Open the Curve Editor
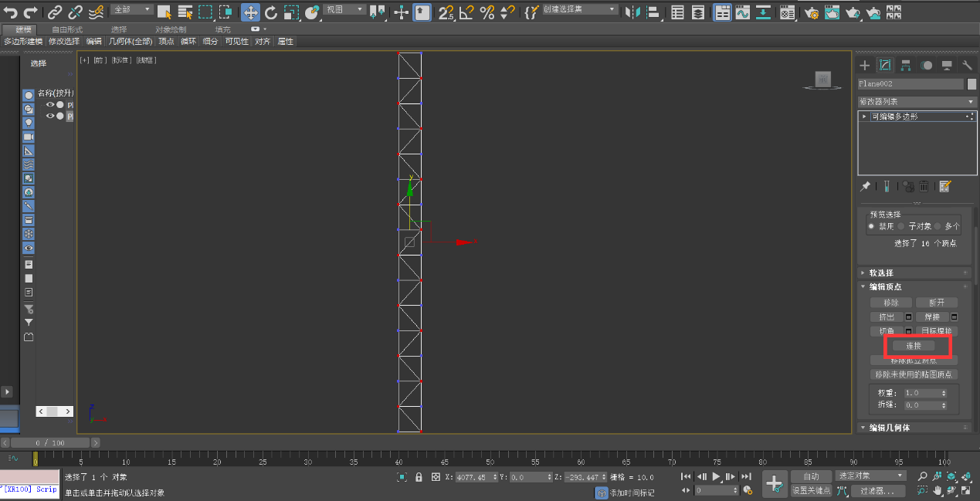This screenshot has height=501, width=980. point(742,12)
